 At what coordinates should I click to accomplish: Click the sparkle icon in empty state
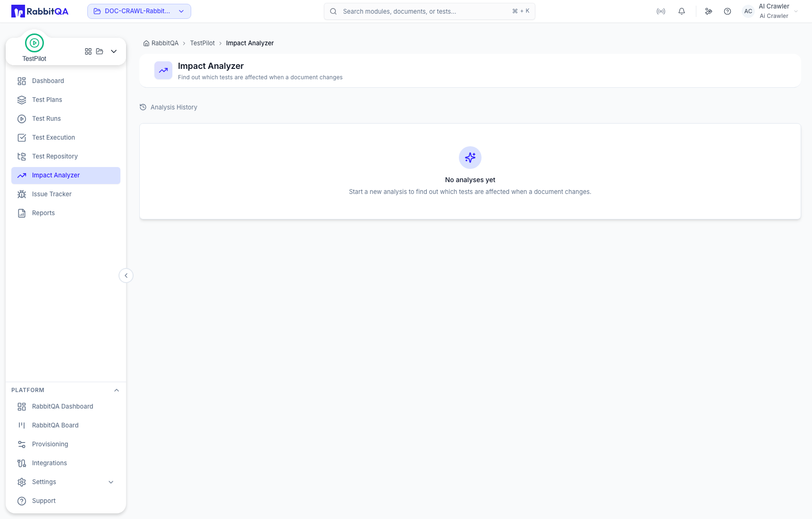[x=470, y=158]
